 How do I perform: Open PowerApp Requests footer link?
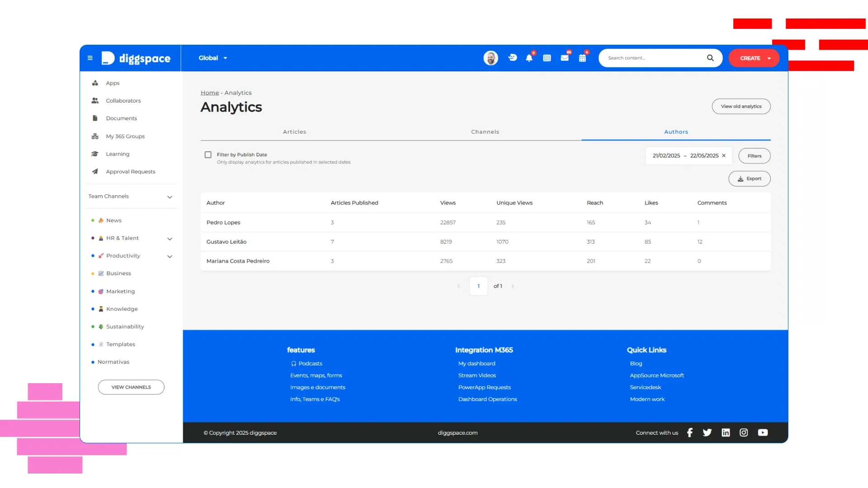tap(484, 387)
